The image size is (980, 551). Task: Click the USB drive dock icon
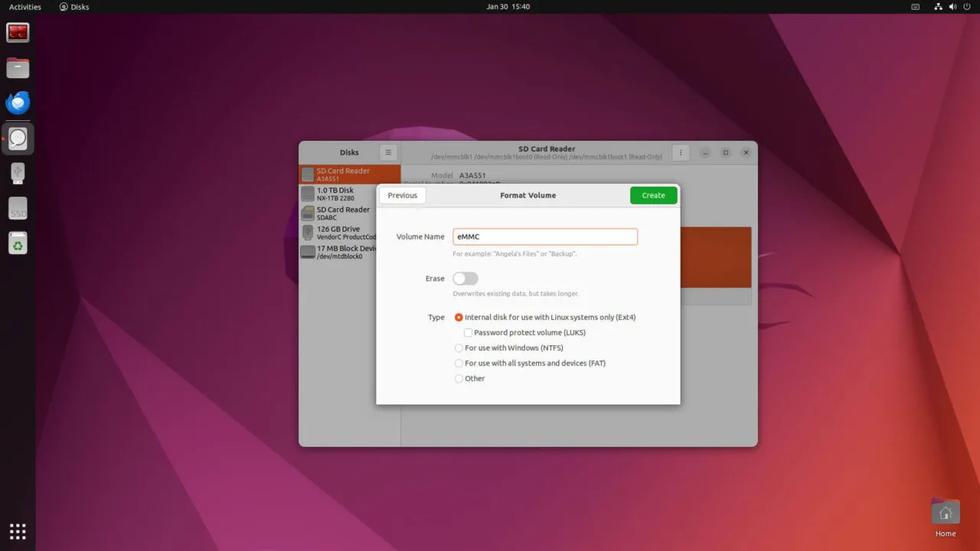[x=18, y=173]
